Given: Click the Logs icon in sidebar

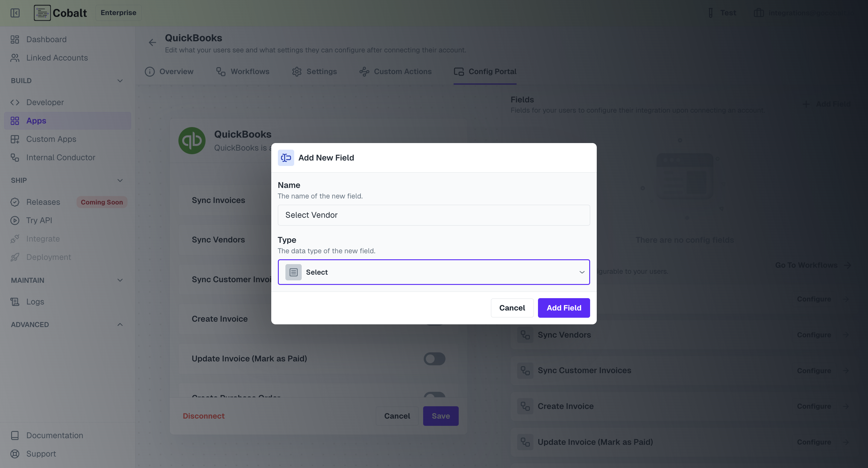Looking at the screenshot, I should (15, 302).
